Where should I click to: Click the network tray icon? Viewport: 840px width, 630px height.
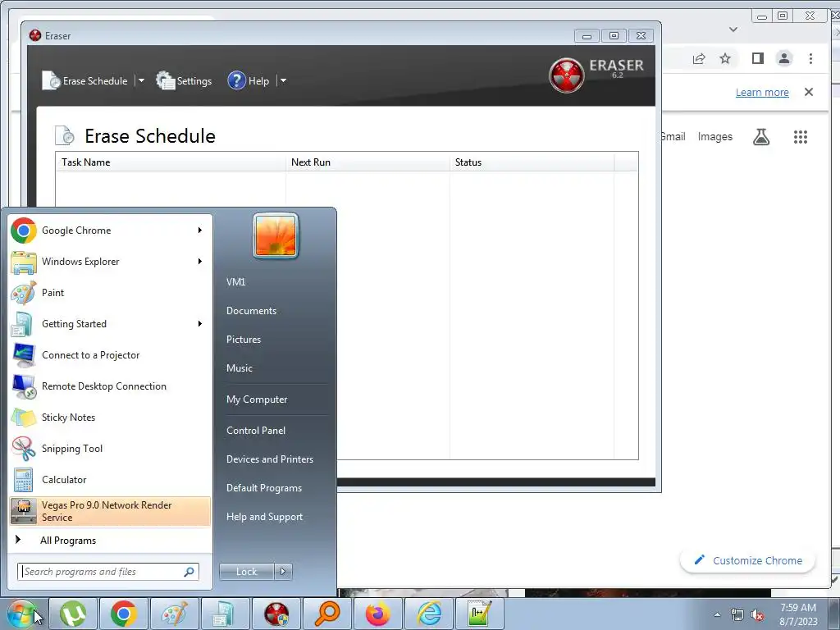[737, 615]
